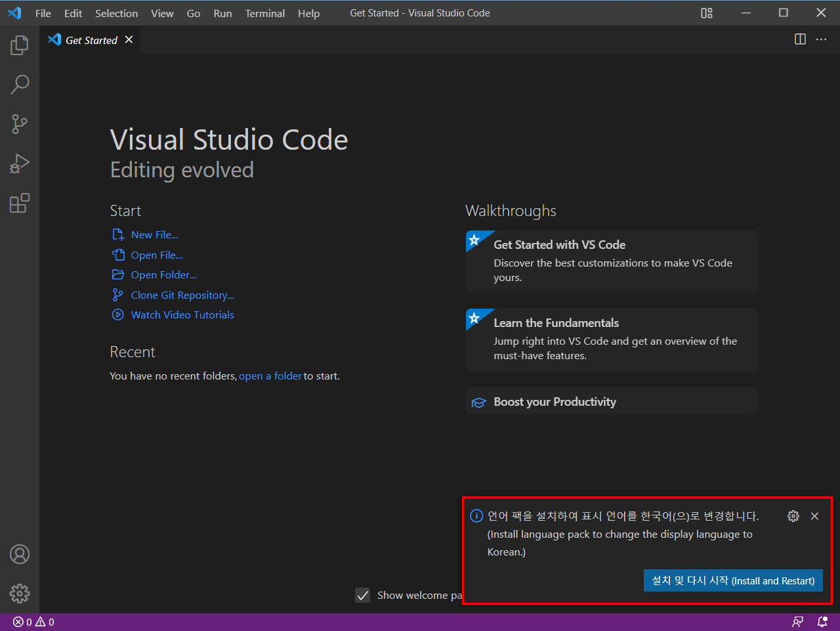This screenshot has height=631, width=840.
Task: Open the Extensions view
Action: [20, 203]
